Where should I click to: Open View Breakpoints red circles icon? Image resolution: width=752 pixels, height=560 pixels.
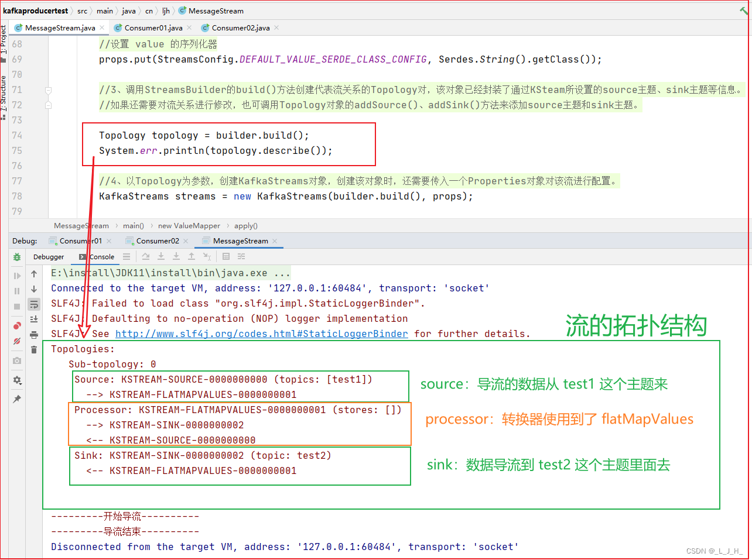[17, 325]
